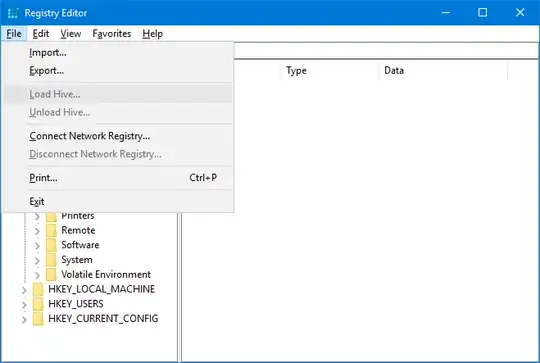Select the Remote tree item label
Image resolution: width=540 pixels, height=363 pixels.
coord(78,230)
